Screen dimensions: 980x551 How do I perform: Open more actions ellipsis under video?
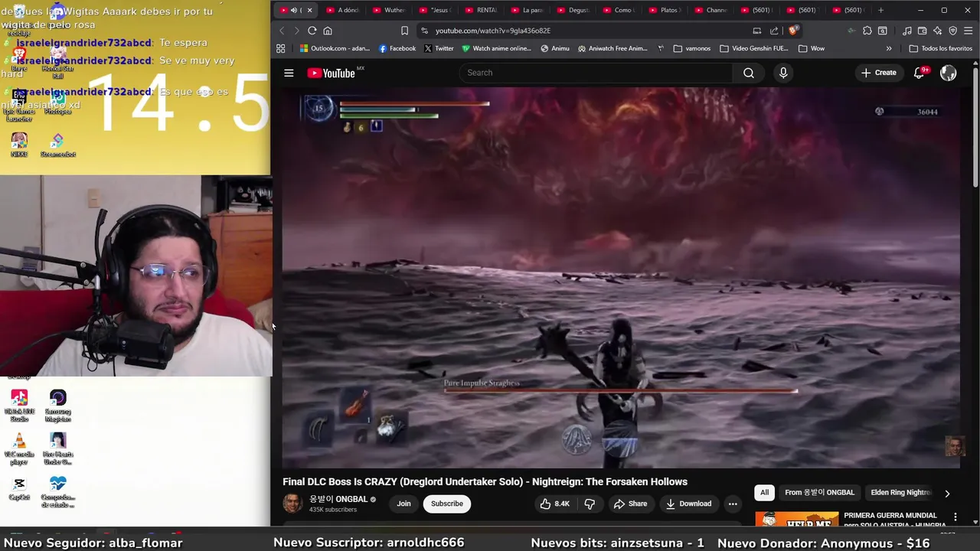click(x=733, y=504)
